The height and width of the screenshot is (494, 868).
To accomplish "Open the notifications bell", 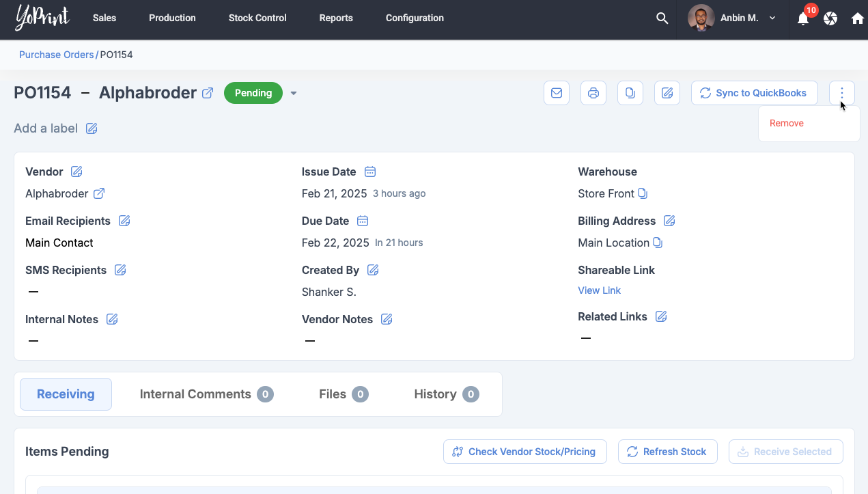I will point(803,18).
